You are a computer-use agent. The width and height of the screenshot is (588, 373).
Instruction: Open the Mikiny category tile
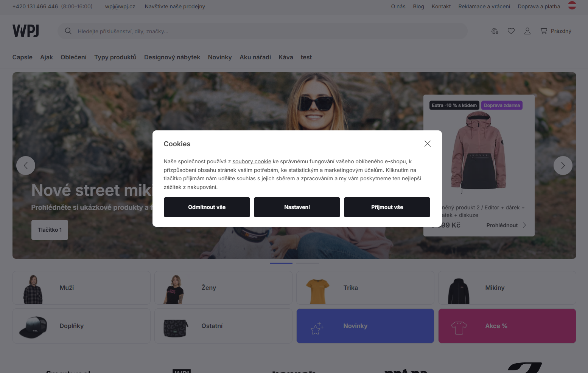507,288
